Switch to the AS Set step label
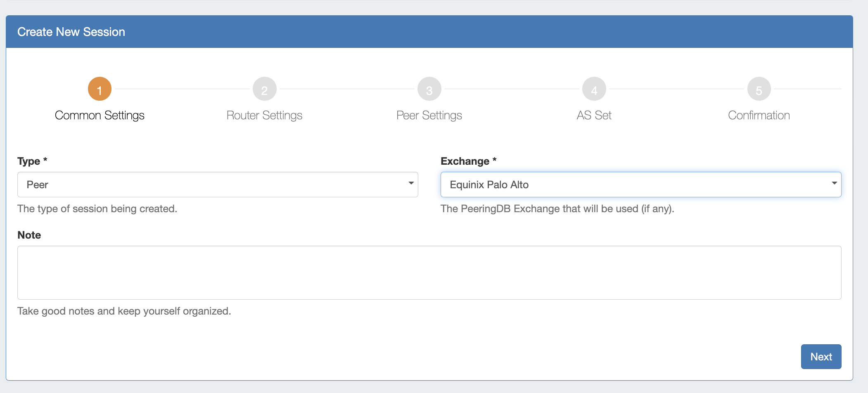Viewport: 868px width, 393px height. (x=594, y=115)
